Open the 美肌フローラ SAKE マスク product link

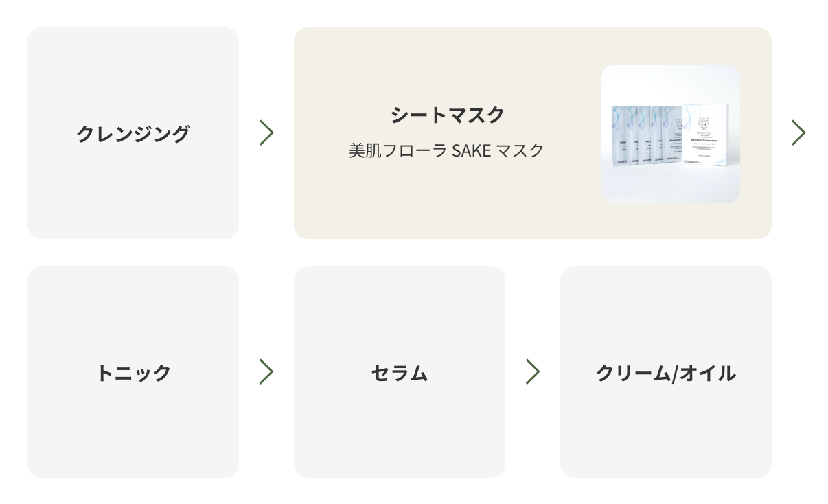click(x=447, y=150)
